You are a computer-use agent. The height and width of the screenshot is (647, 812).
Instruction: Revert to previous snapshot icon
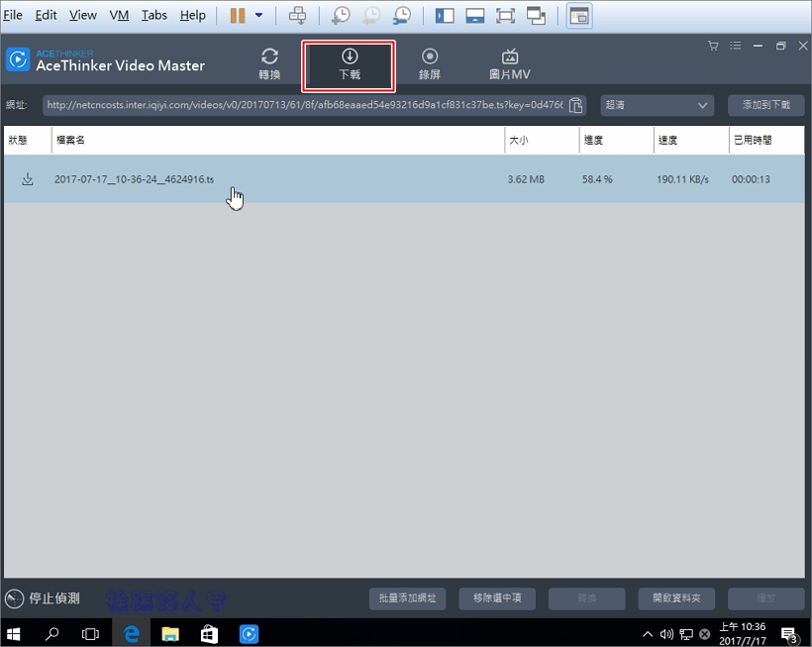[x=370, y=16]
